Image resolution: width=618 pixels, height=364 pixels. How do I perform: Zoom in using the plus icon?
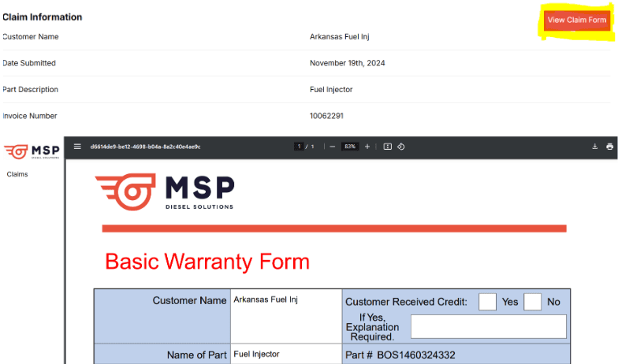coord(367,147)
